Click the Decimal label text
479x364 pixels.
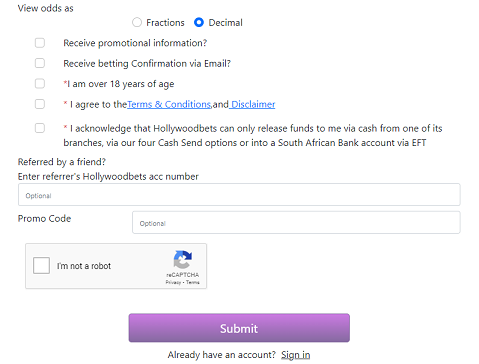[x=226, y=23]
